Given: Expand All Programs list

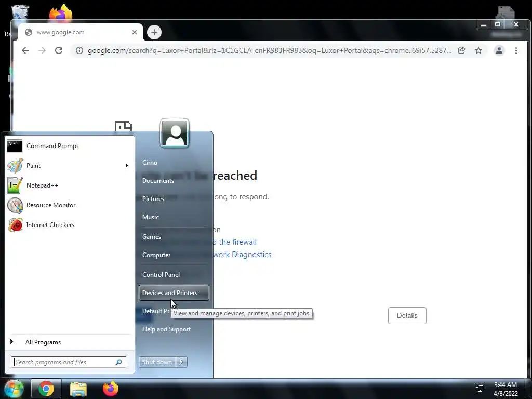Looking at the screenshot, I should point(69,342).
